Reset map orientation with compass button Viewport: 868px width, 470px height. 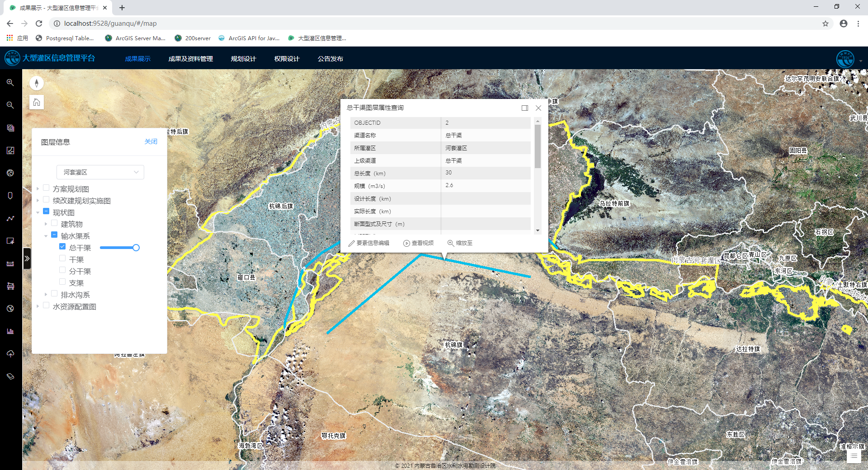[37, 83]
